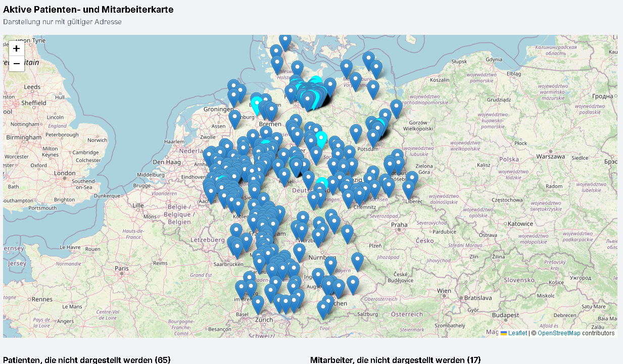Viewport: 623px width, 364px height.
Task: Select the marker just west of Nürnberg
Action: pyautogui.click(x=300, y=253)
